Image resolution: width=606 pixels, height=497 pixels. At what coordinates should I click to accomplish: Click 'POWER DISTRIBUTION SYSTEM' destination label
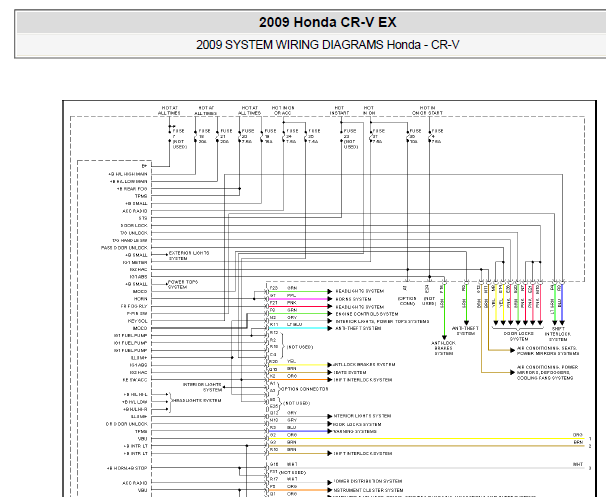tap(368, 482)
